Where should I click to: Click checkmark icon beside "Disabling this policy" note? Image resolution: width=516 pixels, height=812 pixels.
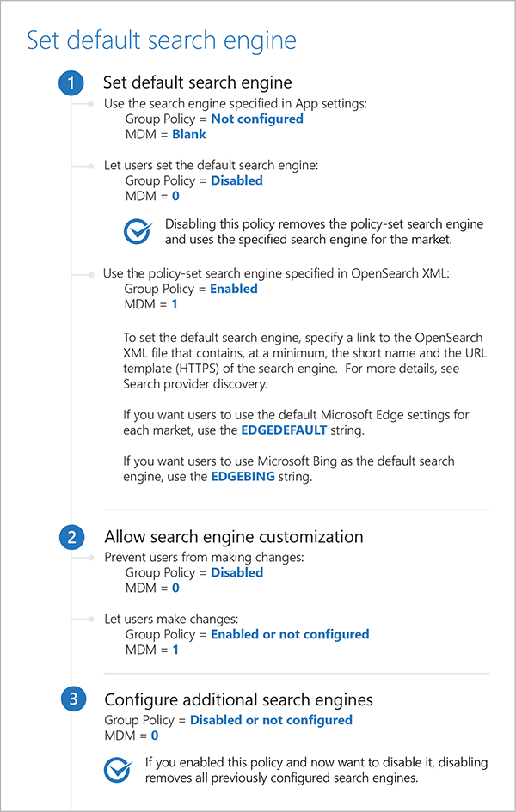pos(138,232)
